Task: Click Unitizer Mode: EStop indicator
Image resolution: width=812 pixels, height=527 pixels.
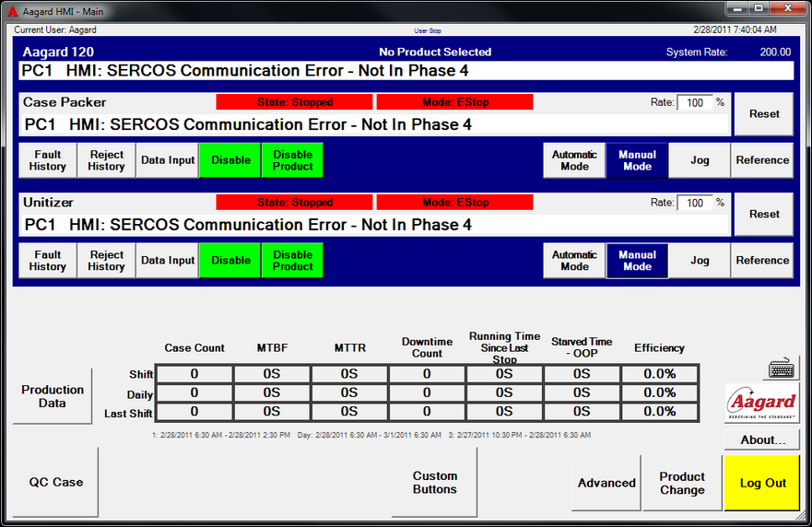Action: click(x=454, y=203)
